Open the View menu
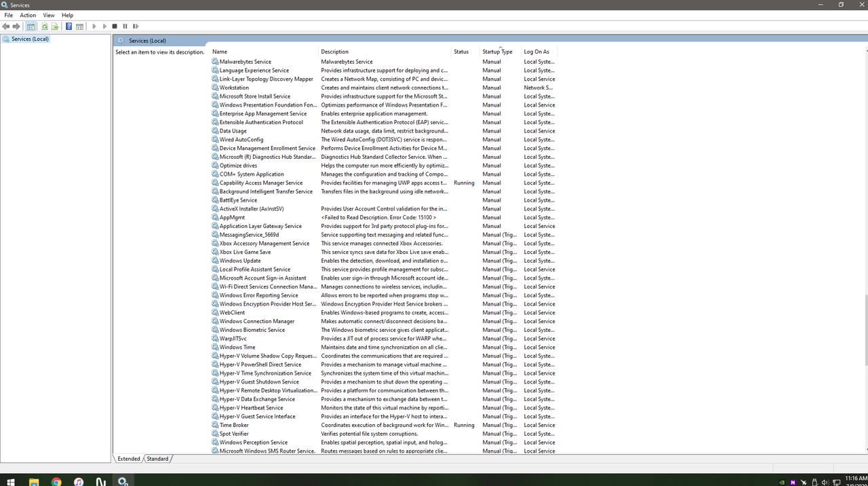 49,15
